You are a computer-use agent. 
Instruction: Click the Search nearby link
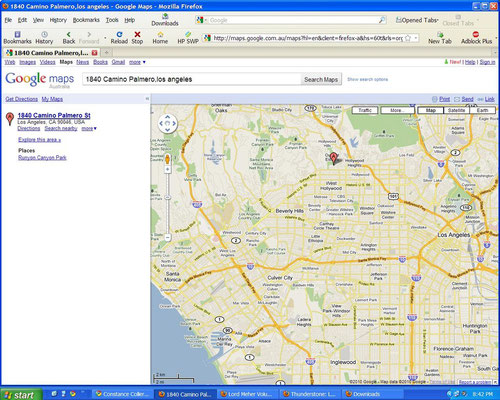(x=61, y=128)
